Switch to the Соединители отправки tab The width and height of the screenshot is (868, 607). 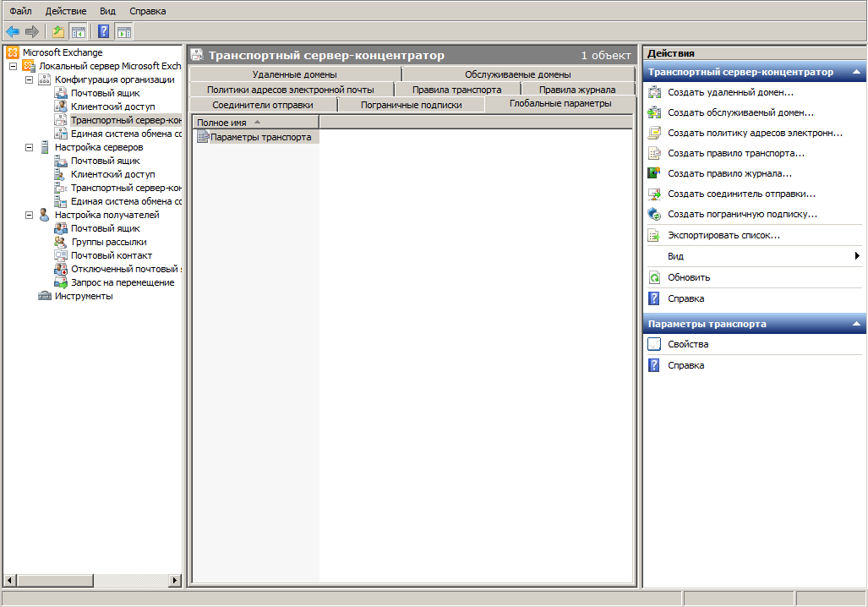263,105
